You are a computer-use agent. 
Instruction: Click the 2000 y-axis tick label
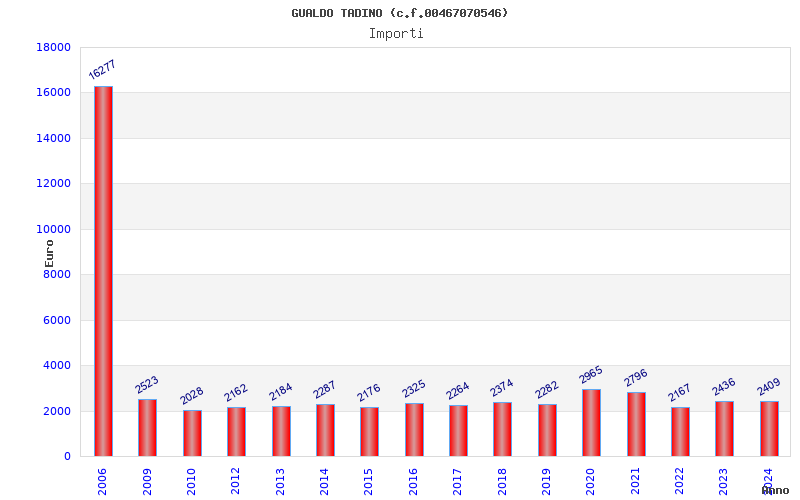[57, 411]
